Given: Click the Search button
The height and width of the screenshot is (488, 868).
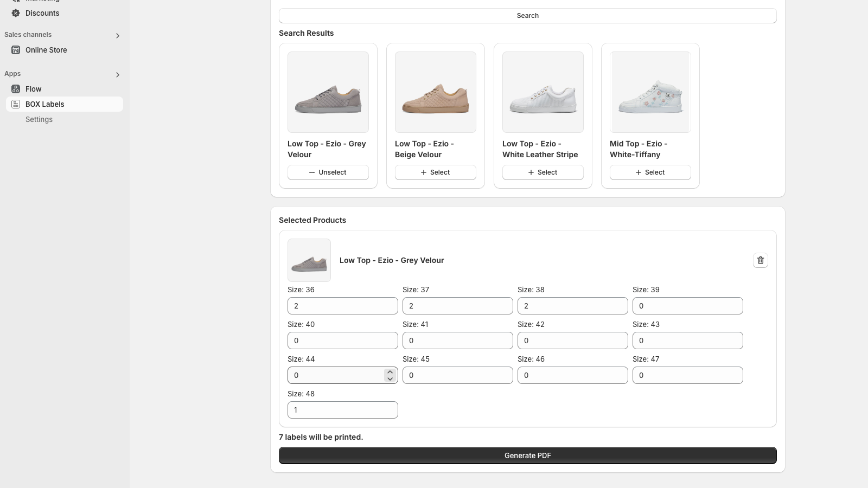Looking at the screenshot, I should (527, 15).
